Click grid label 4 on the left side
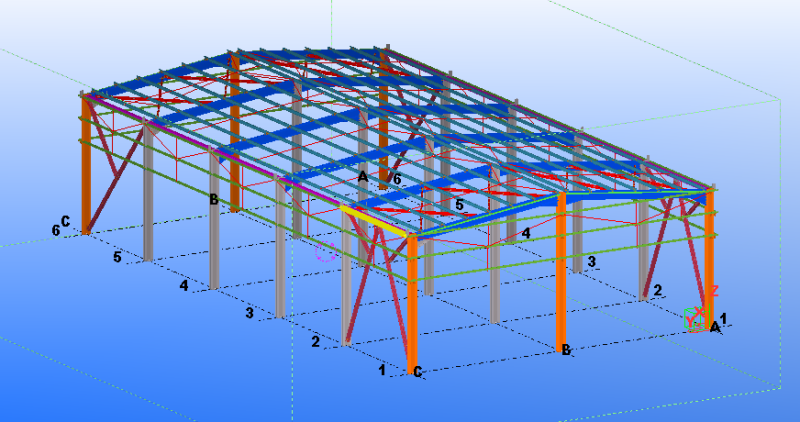 (x=183, y=286)
